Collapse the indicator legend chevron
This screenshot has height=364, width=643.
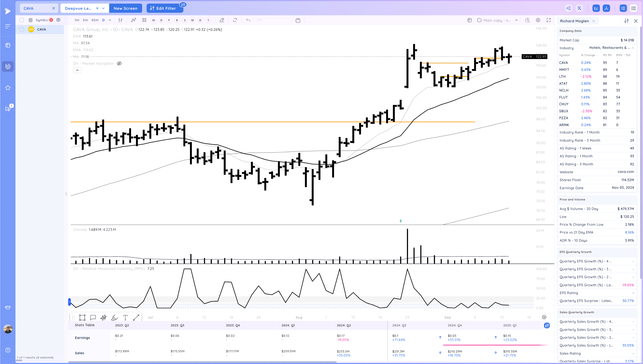tap(77, 70)
